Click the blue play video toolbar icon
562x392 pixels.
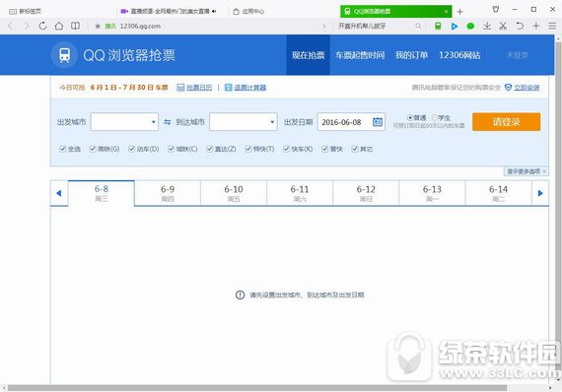point(455,27)
